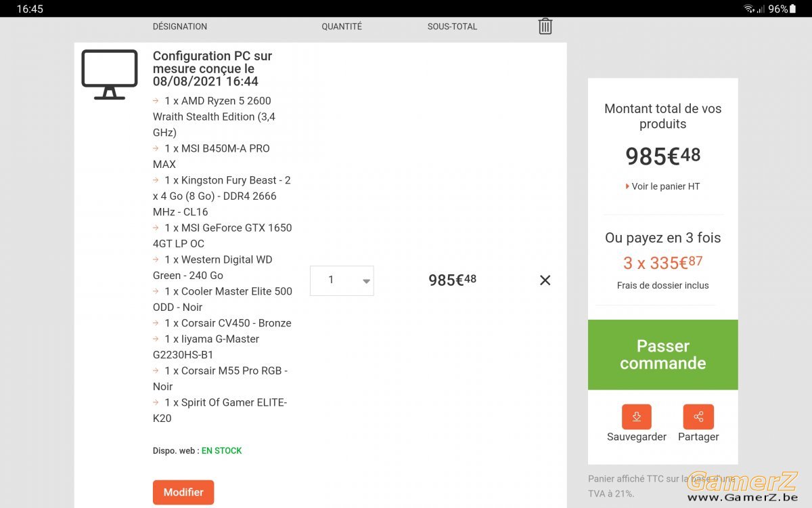Viewport: 812px width, 508px height.
Task: Select the Cooler Master Elite 500 line
Action: coord(222,299)
